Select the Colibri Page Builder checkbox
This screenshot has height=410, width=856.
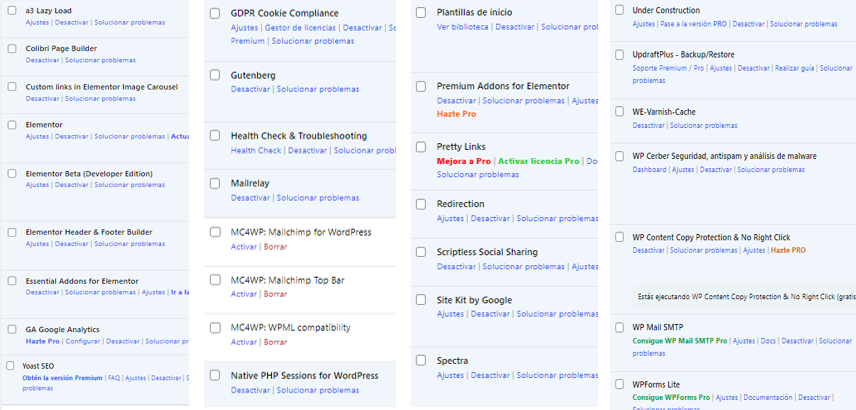(x=12, y=49)
